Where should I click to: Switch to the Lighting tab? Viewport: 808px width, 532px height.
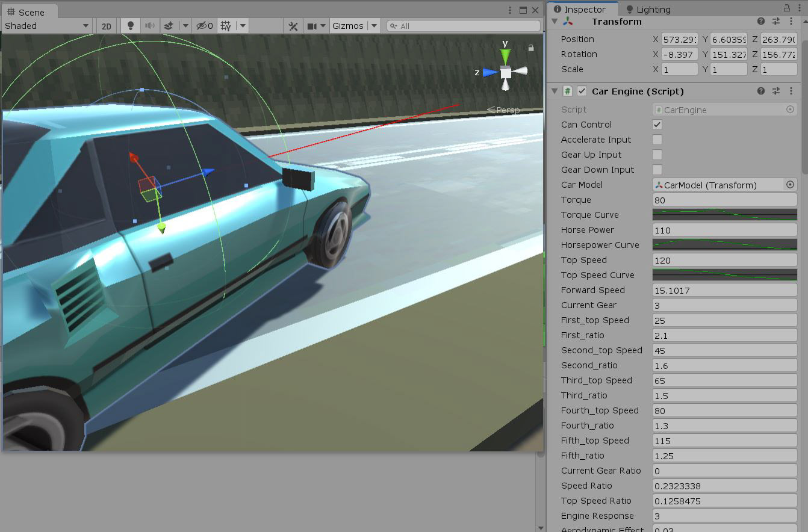648,9
